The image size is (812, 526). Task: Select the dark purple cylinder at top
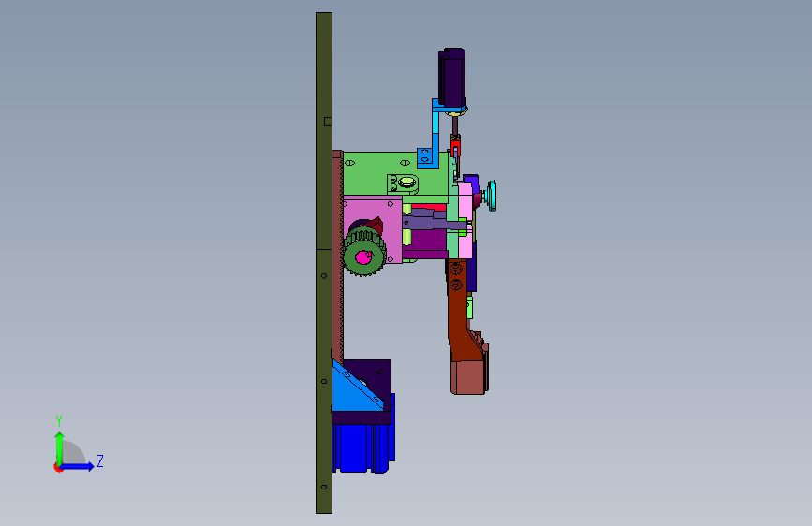tap(452, 78)
